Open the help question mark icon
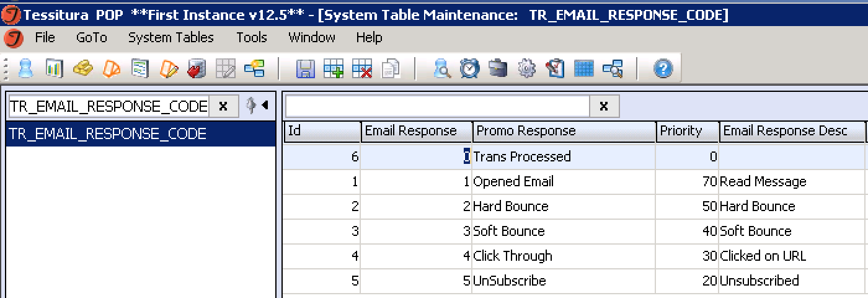Viewport: 868px width, 298px height. pyautogui.click(x=663, y=68)
